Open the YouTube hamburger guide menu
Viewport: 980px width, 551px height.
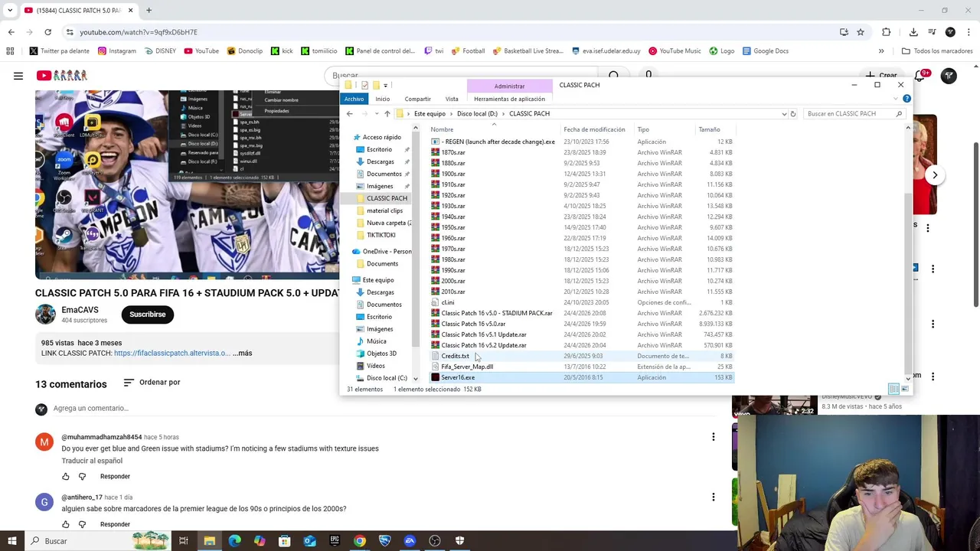18,76
